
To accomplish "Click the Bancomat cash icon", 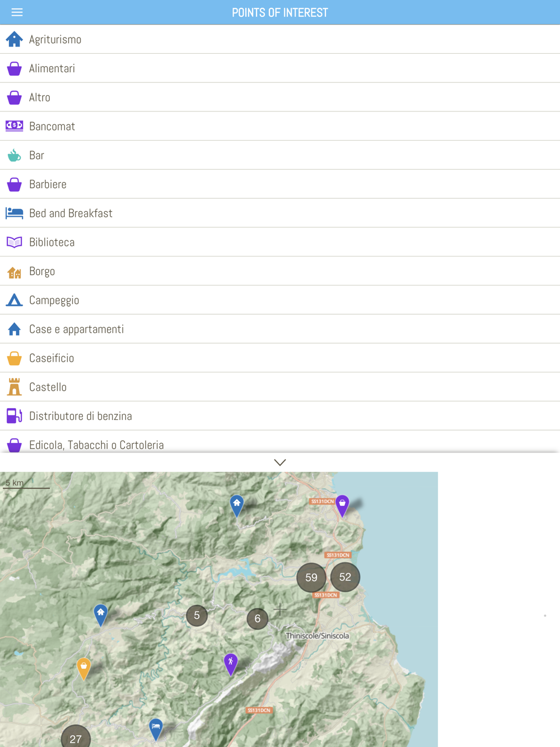I will click(x=15, y=126).
